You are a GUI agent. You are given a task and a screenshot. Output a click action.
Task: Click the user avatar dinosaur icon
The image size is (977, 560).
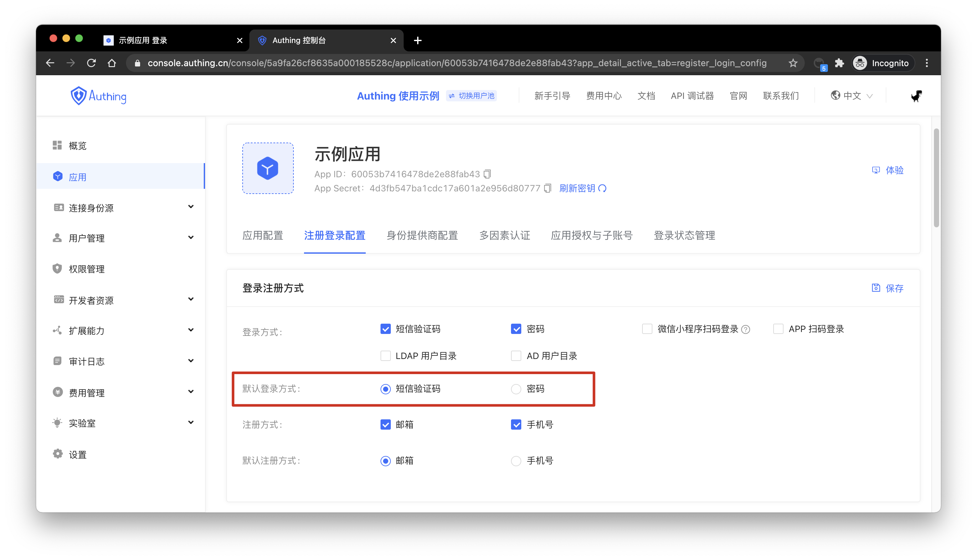916,96
